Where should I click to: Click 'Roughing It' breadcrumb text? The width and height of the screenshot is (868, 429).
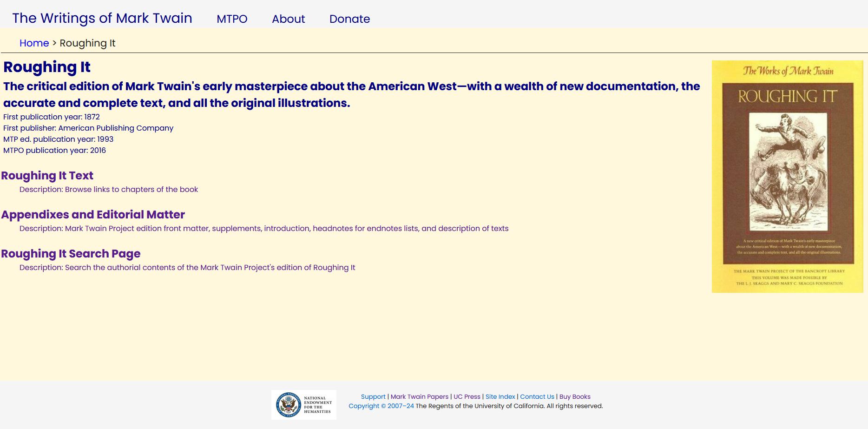tap(87, 43)
